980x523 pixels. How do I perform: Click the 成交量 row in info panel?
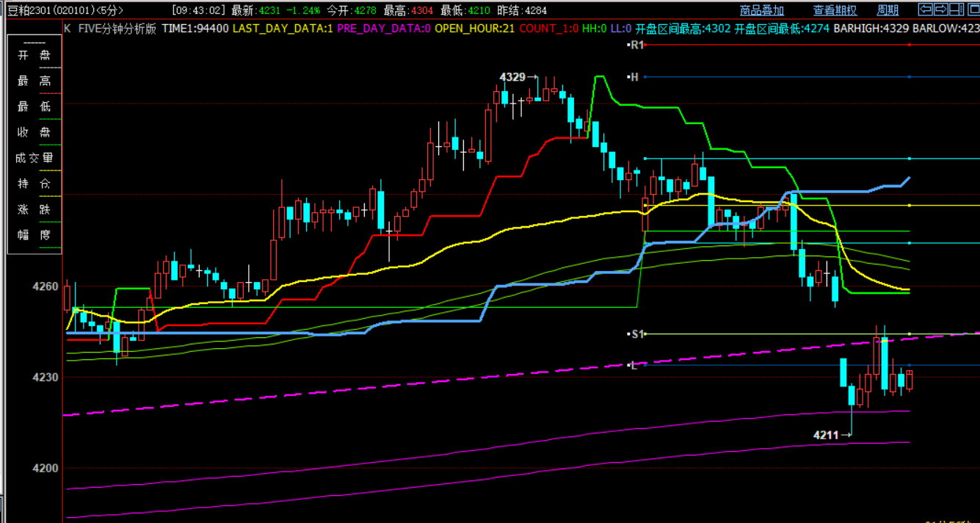tap(34, 158)
